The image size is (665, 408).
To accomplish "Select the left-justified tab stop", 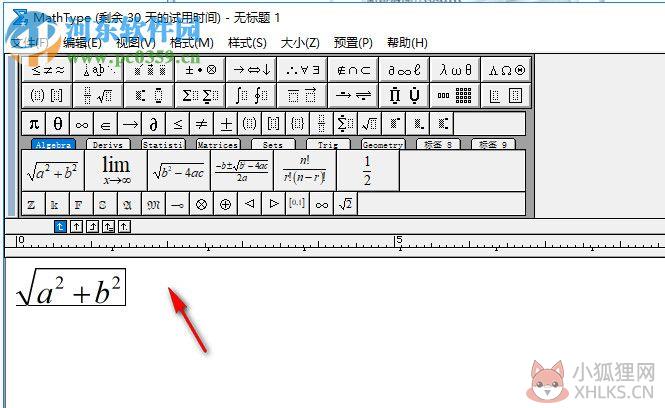I will (60, 227).
